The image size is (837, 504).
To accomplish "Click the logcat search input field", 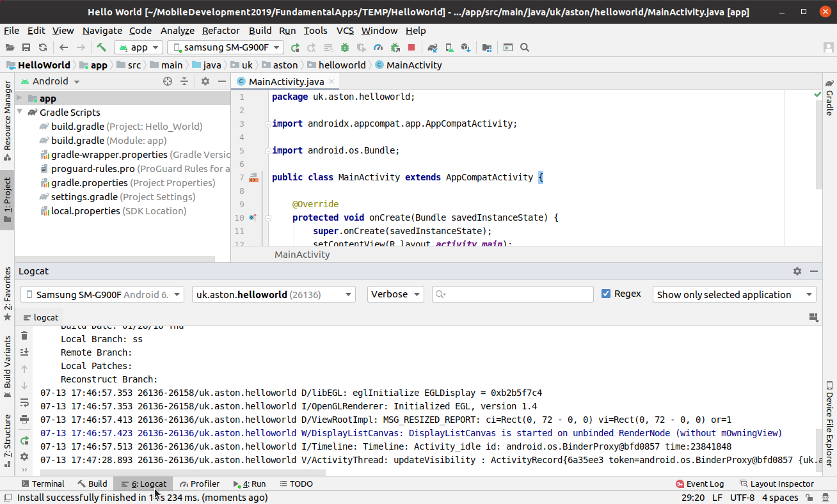I will pyautogui.click(x=513, y=294).
